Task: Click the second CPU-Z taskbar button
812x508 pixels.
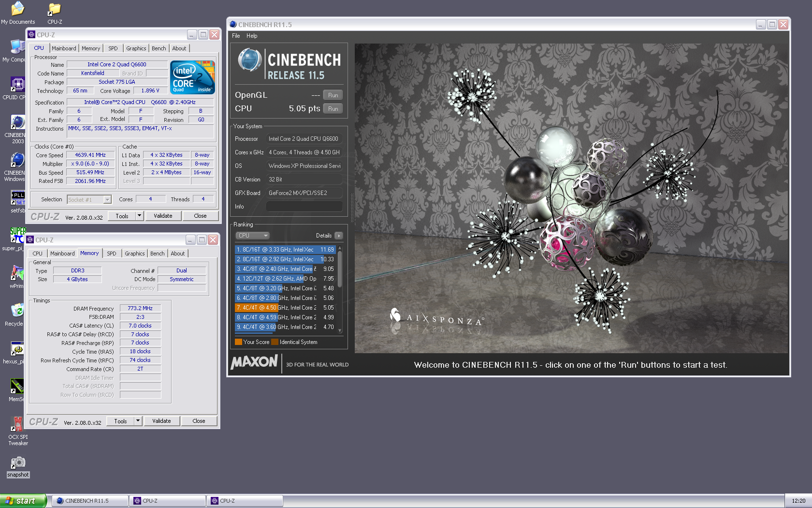Action: click(x=245, y=501)
